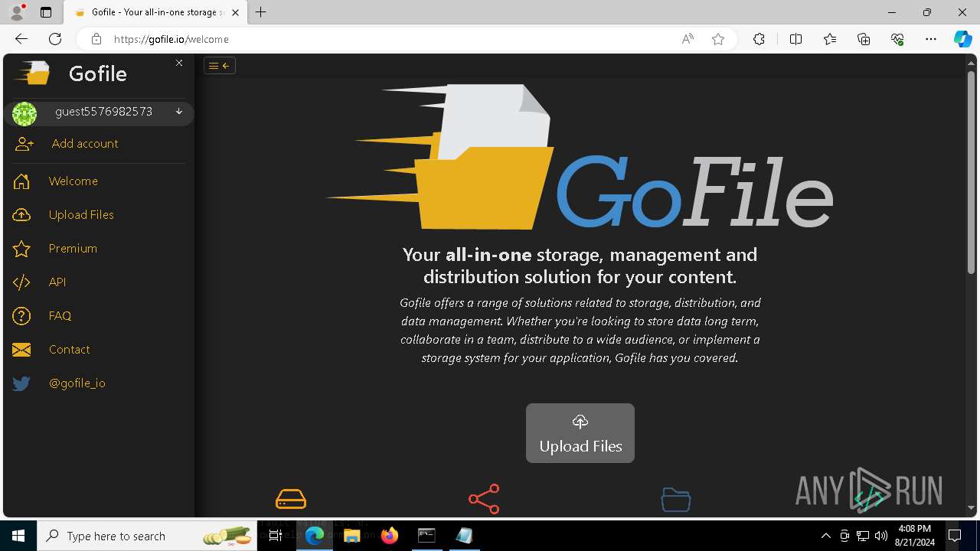The image size is (980, 551).
Task: Click the Contact envelope icon
Action: coord(21,350)
